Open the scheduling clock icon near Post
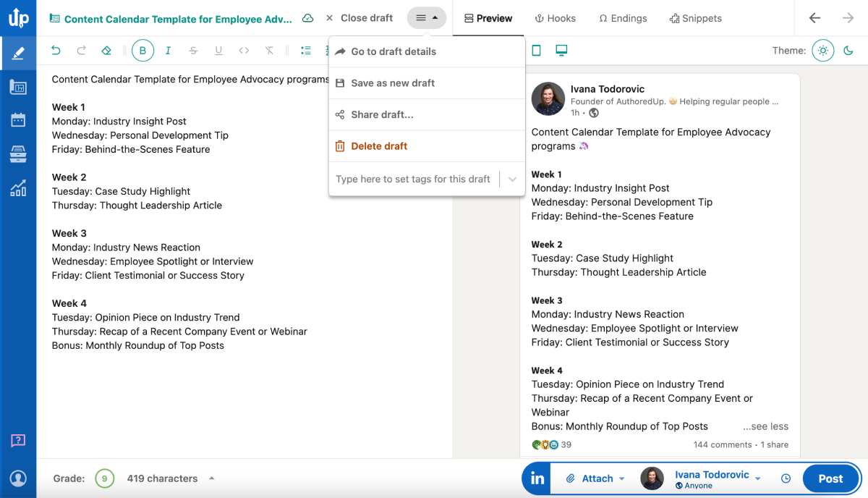868x498 pixels. point(786,478)
